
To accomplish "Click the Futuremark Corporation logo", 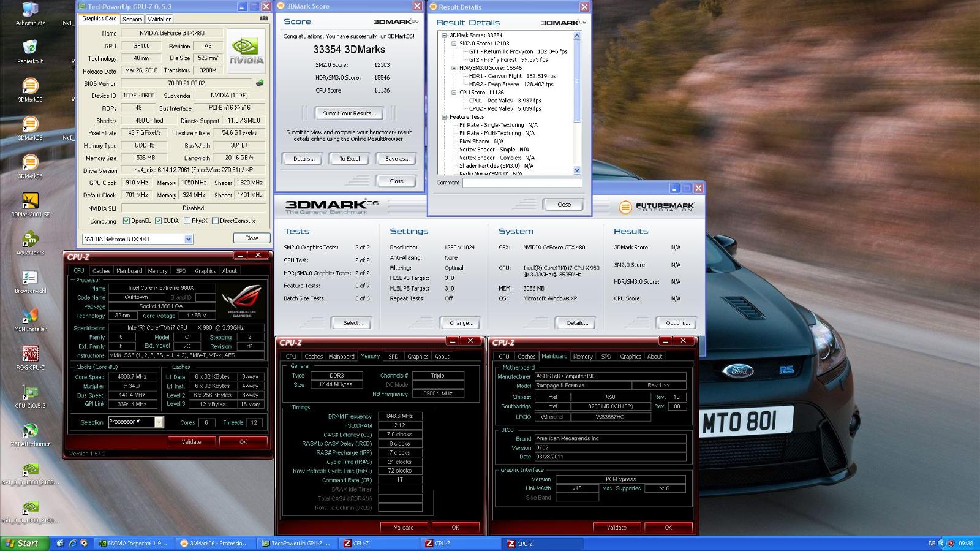I will pos(657,207).
